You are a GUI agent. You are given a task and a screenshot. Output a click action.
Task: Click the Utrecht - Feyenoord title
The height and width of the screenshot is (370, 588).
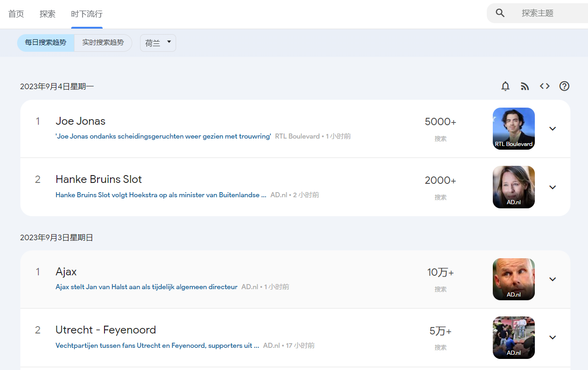pyautogui.click(x=106, y=330)
